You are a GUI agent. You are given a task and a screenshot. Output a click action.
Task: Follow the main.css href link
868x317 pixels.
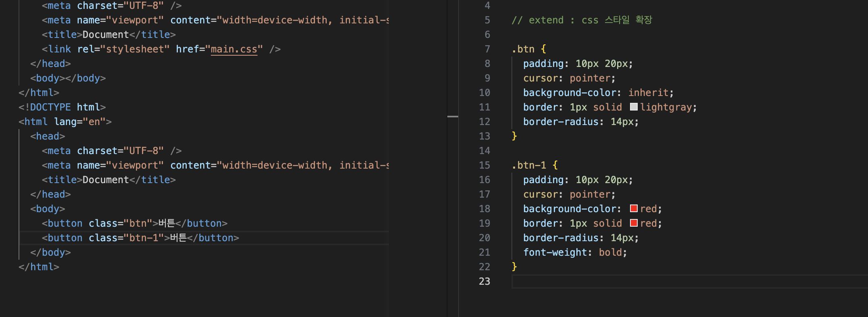(x=234, y=49)
